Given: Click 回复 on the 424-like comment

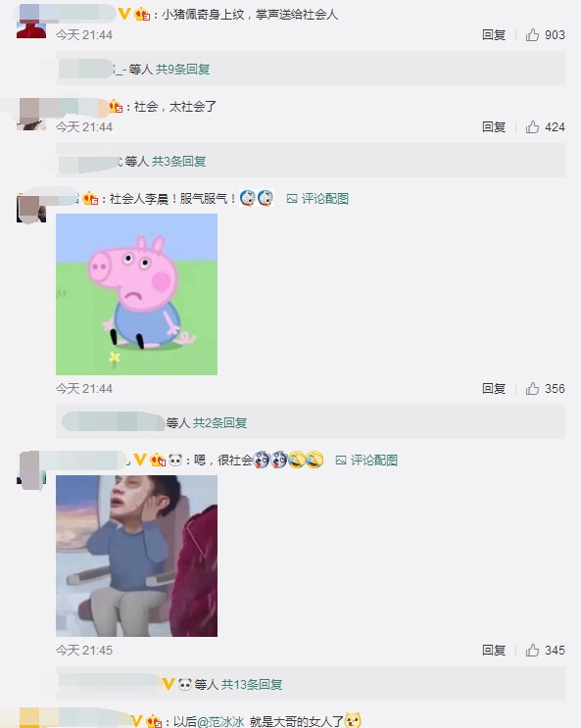Looking at the screenshot, I should (x=494, y=126).
